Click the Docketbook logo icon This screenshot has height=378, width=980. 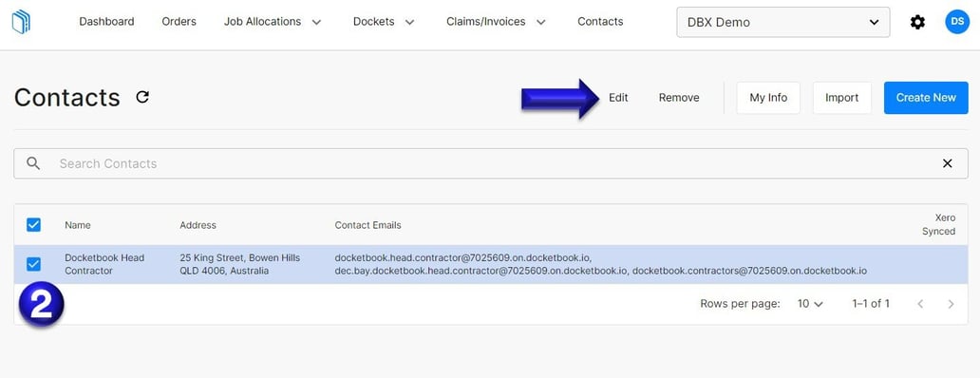click(x=21, y=22)
